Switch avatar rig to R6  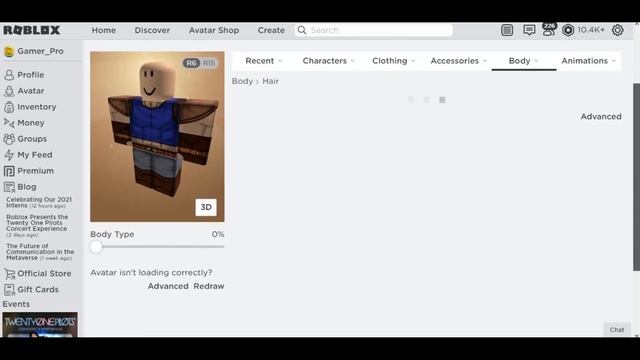[191, 63]
